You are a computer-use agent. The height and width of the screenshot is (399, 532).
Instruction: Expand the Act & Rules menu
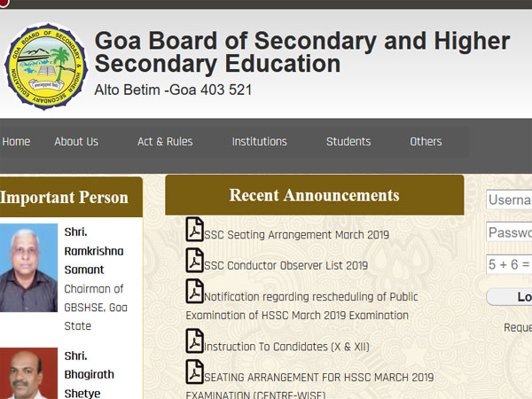165,142
